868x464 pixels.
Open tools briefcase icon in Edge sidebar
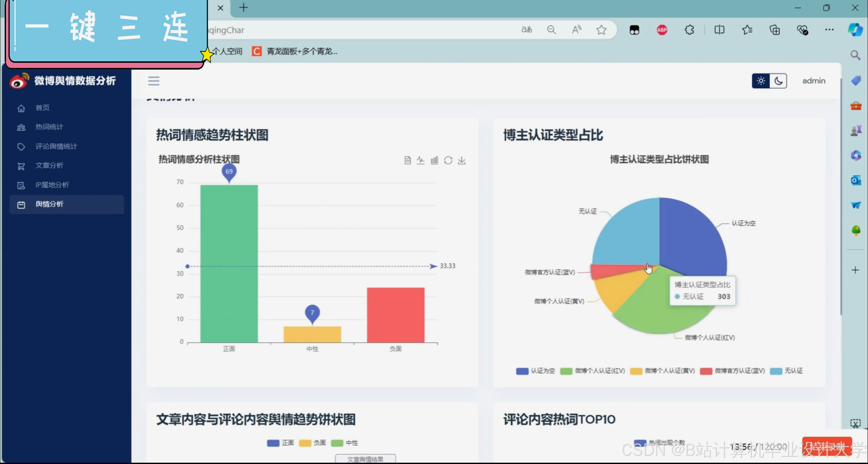click(856, 106)
